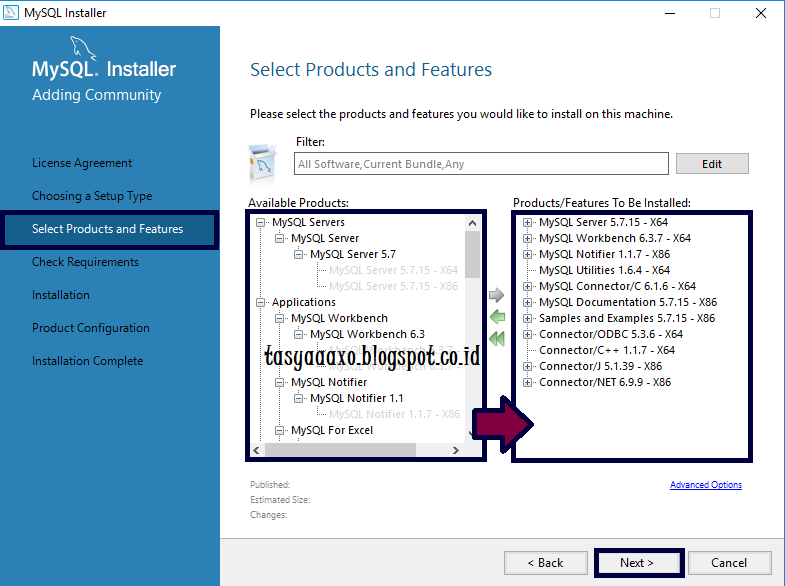The height and width of the screenshot is (586, 785).
Task: Collapse the MySQL Notifier node
Action: 279,382
